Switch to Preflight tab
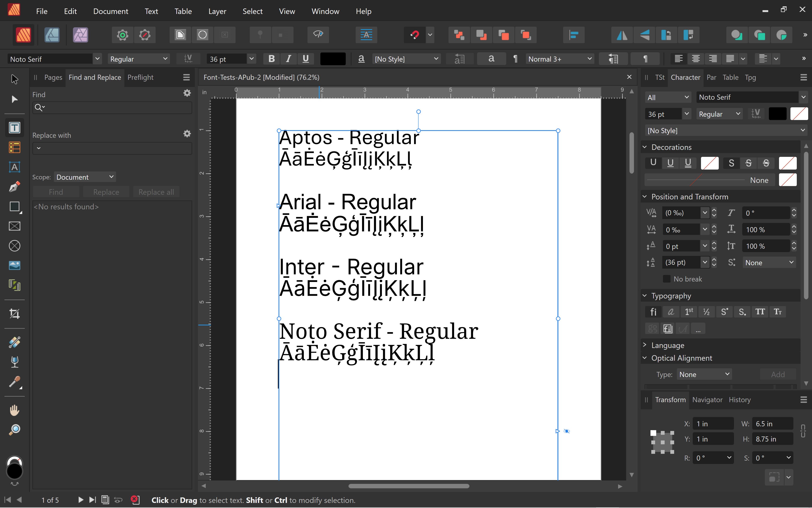The width and height of the screenshot is (812, 508). 140,78
